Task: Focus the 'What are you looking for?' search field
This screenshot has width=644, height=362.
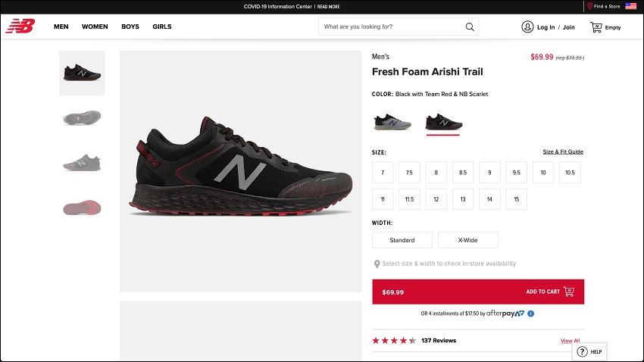Action: pyautogui.click(x=392, y=27)
